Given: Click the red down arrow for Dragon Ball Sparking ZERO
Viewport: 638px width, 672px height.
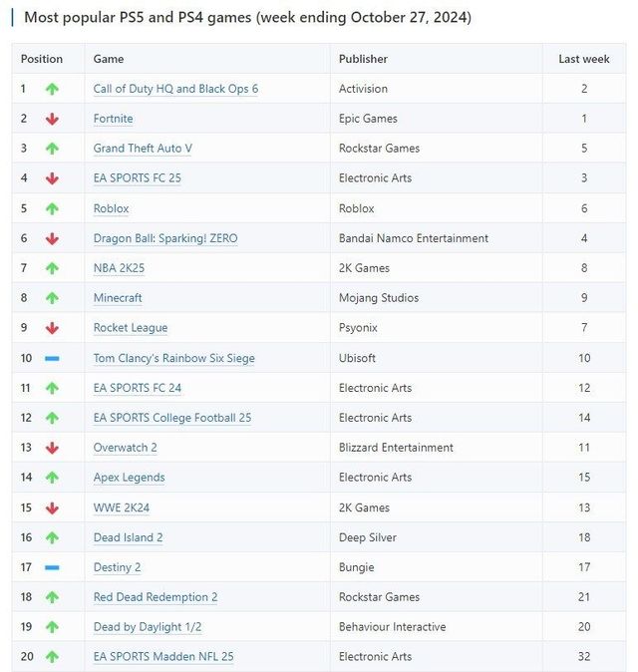Looking at the screenshot, I should point(52,238).
